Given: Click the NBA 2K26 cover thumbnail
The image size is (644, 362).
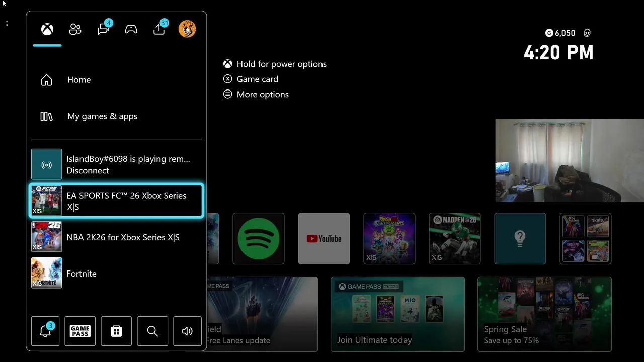Looking at the screenshot, I should point(47,237).
